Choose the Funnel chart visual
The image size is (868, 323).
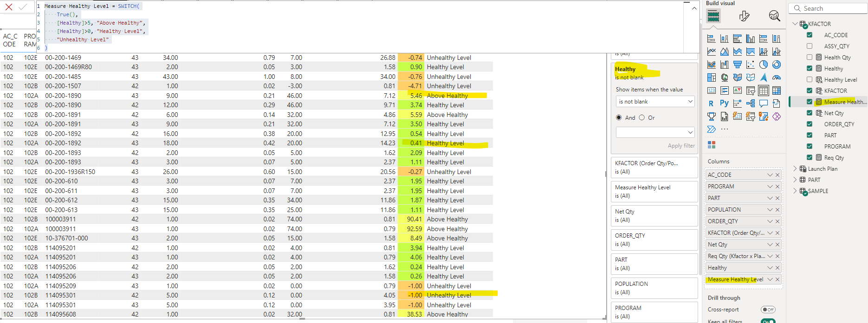pos(737,65)
